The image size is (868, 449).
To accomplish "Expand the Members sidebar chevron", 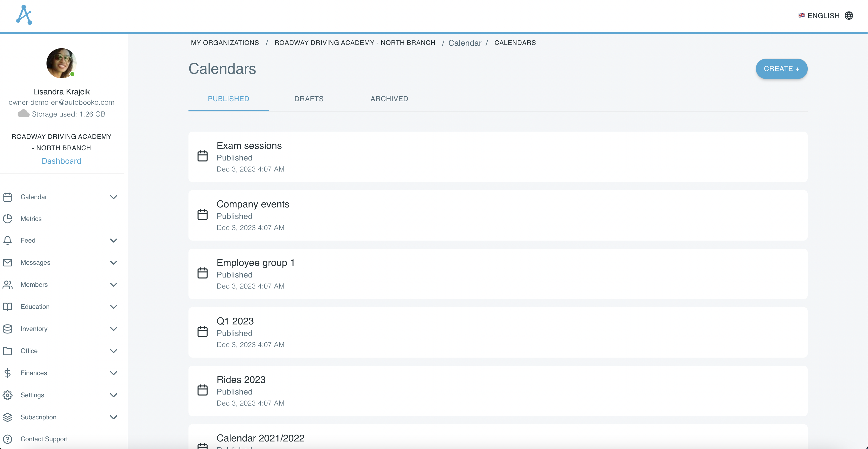I will 114,285.
